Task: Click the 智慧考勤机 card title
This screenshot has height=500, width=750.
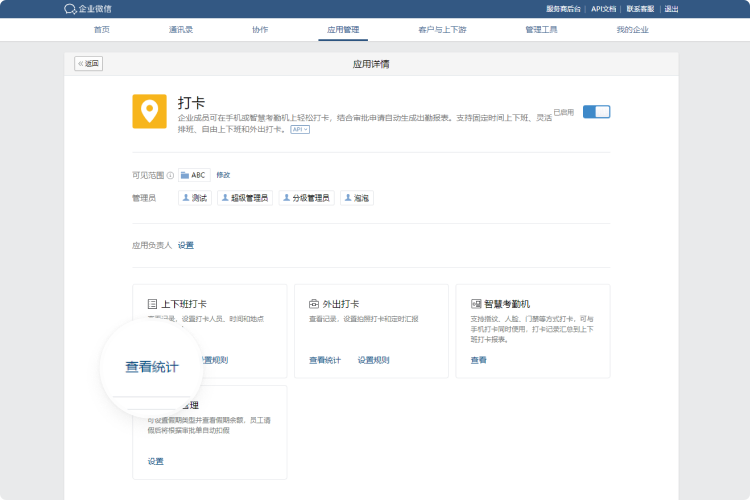Action: point(507,304)
